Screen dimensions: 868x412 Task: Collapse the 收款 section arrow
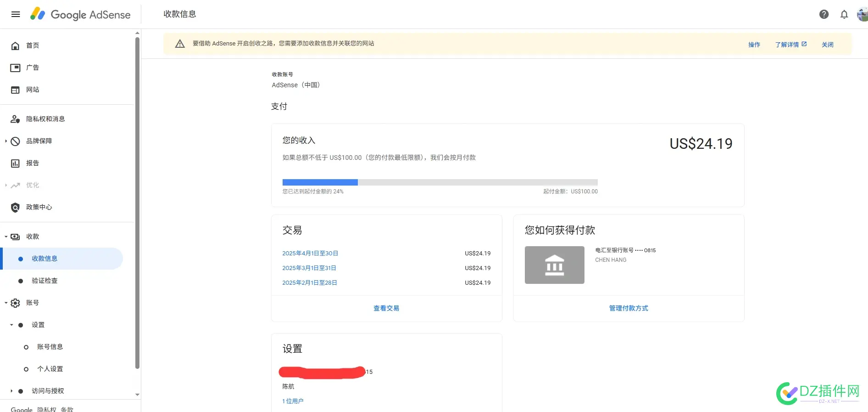(6, 237)
